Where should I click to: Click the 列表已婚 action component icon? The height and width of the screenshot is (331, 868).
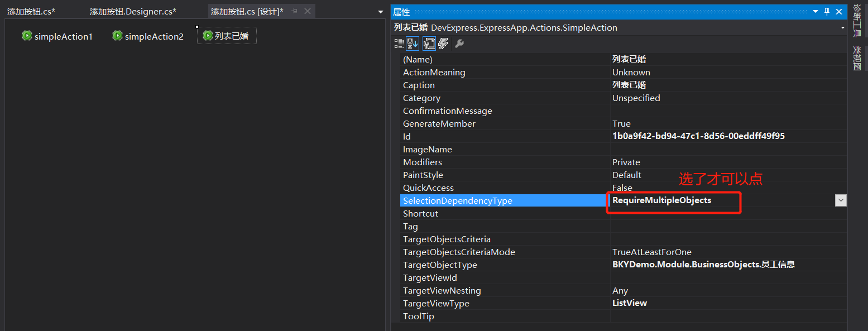(x=208, y=36)
